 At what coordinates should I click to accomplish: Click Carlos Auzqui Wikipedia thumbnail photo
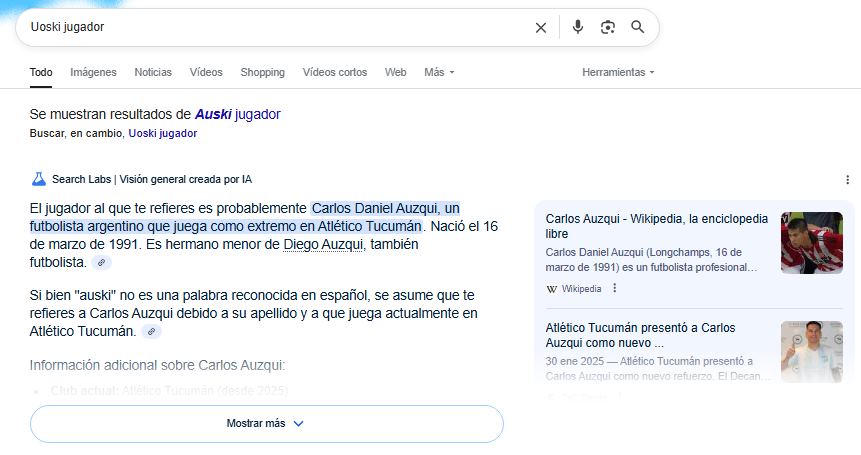(812, 243)
